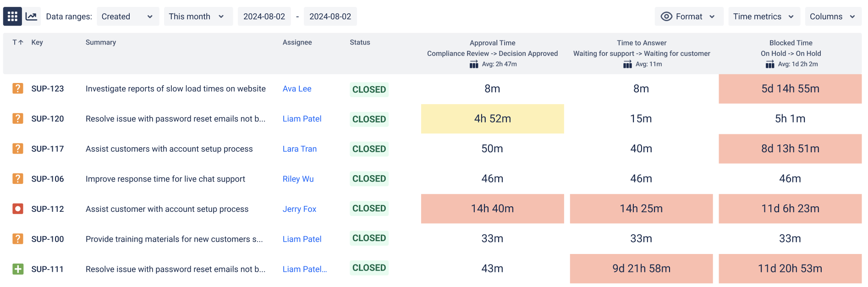Image resolution: width=868 pixels, height=287 pixels.
Task: Expand the Time metrics dropdown
Action: [764, 17]
